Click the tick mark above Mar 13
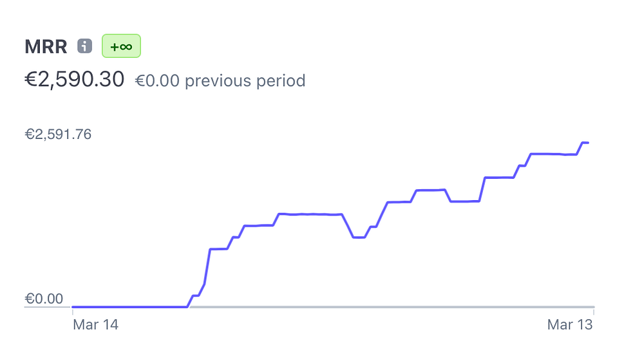 (x=594, y=311)
